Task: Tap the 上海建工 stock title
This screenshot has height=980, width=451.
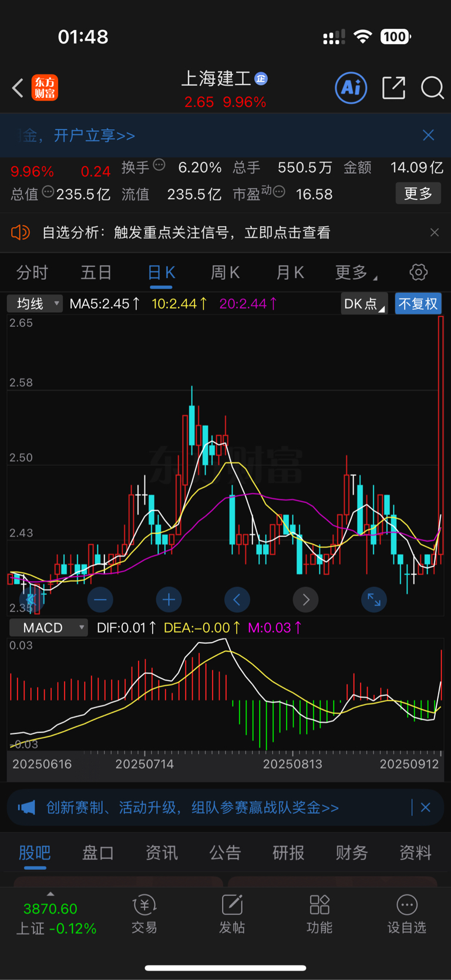Action: tap(216, 78)
